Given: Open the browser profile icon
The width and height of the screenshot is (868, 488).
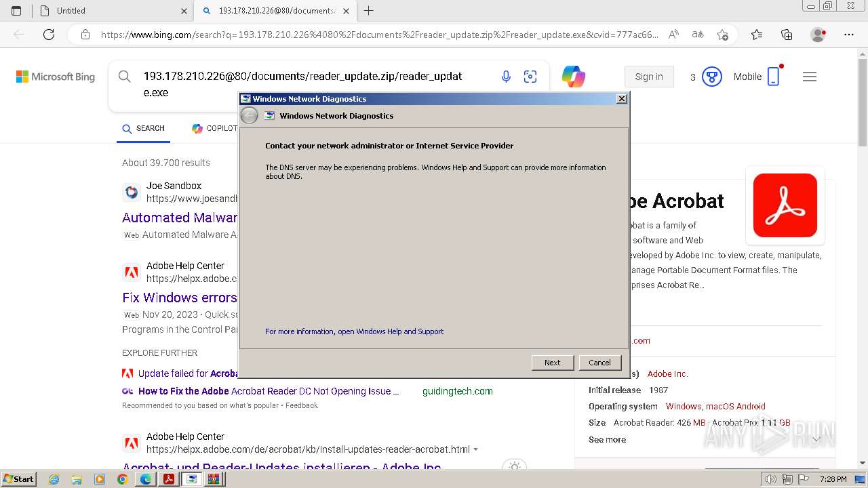Looking at the screenshot, I should (818, 35).
